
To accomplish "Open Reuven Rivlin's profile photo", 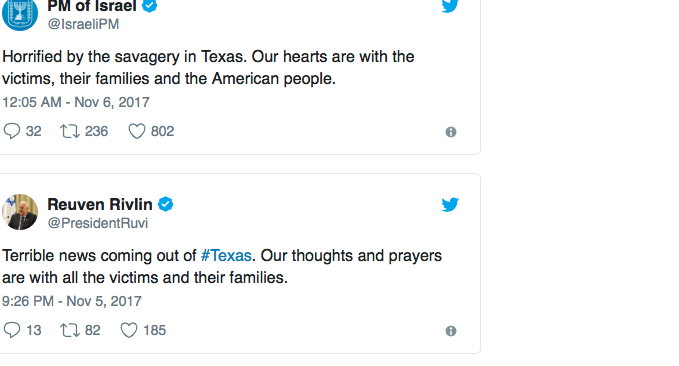I will click(x=20, y=212).
